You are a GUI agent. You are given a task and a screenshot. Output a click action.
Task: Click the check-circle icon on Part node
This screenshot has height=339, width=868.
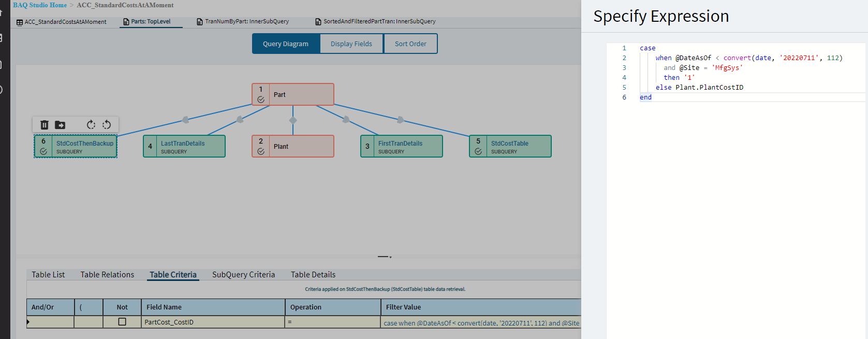tap(261, 100)
